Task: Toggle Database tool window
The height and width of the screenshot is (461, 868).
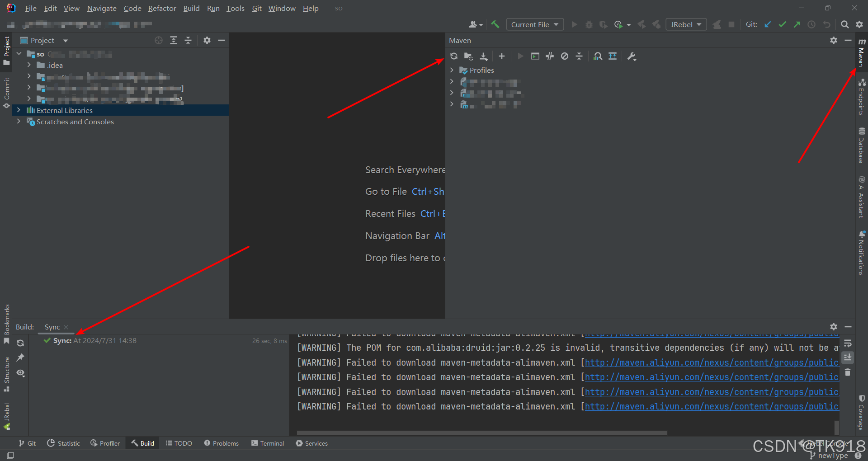Action: [861, 145]
